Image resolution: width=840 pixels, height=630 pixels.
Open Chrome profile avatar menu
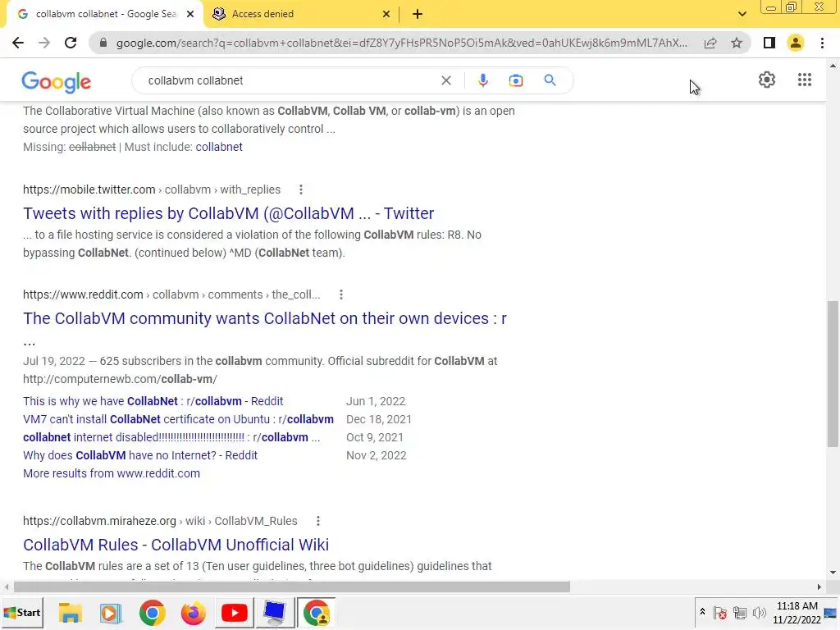pyautogui.click(x=796, y=43)
